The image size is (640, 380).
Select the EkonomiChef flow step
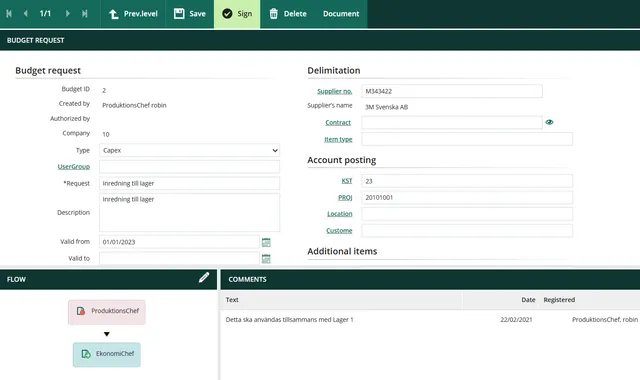click(107, 355)
